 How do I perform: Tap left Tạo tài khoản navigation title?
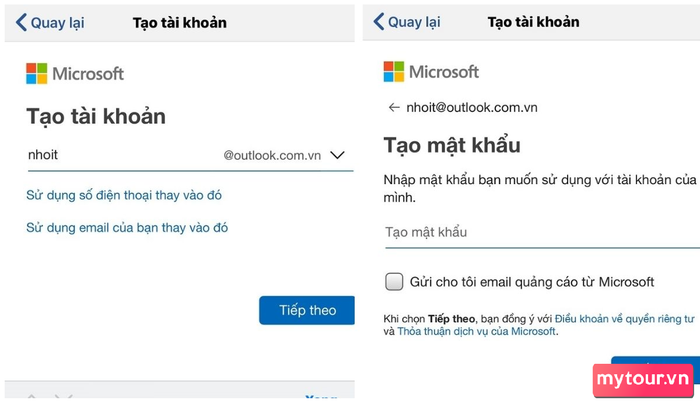pyautogui.click(x=180, y=22)
